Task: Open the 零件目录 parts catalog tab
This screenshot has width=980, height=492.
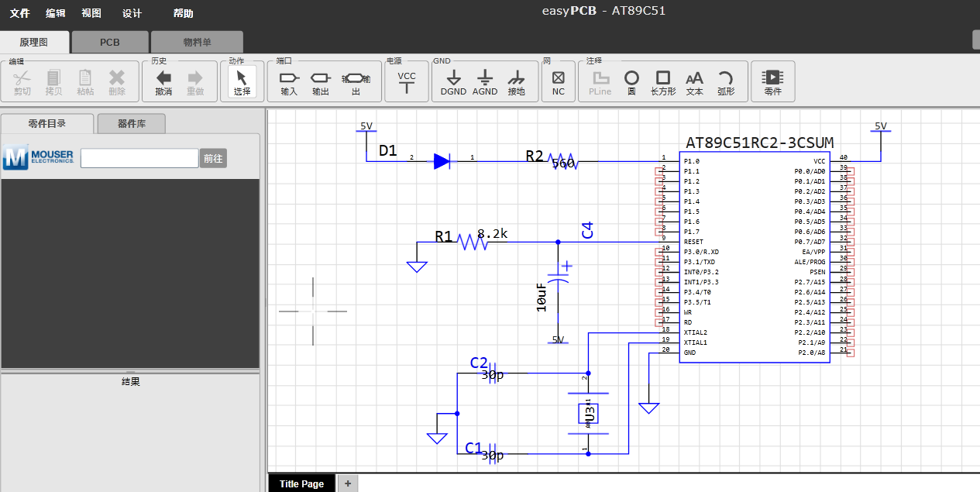Action: (x=47, y=123)
